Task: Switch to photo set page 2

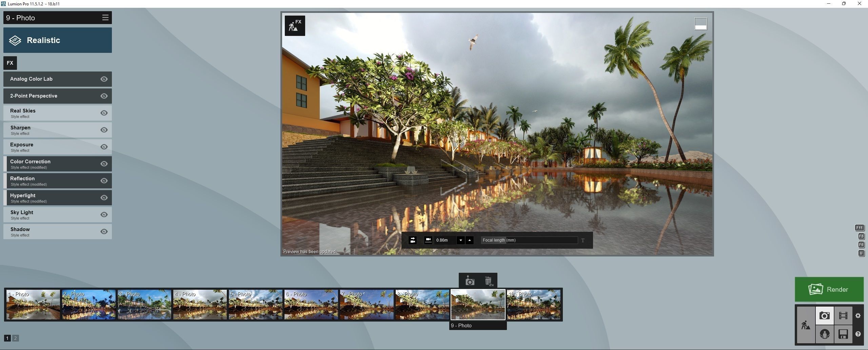Action: pyautogui.click(x=15, y=338)
